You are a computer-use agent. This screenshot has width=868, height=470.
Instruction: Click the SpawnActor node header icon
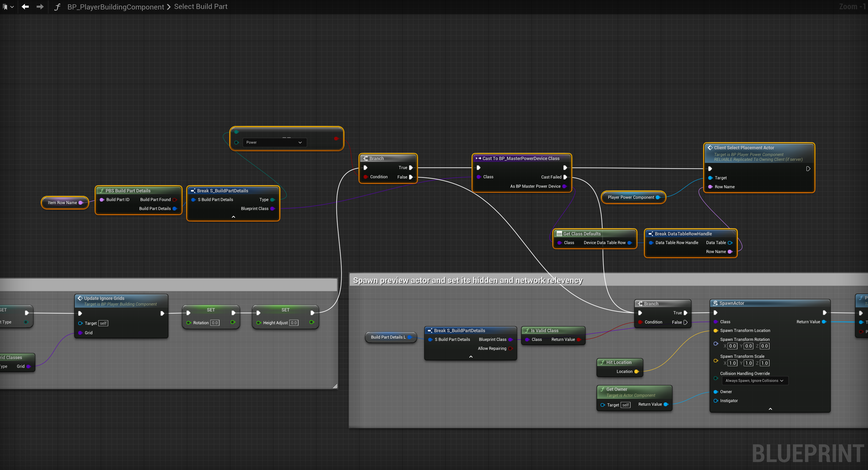(715, 303)
